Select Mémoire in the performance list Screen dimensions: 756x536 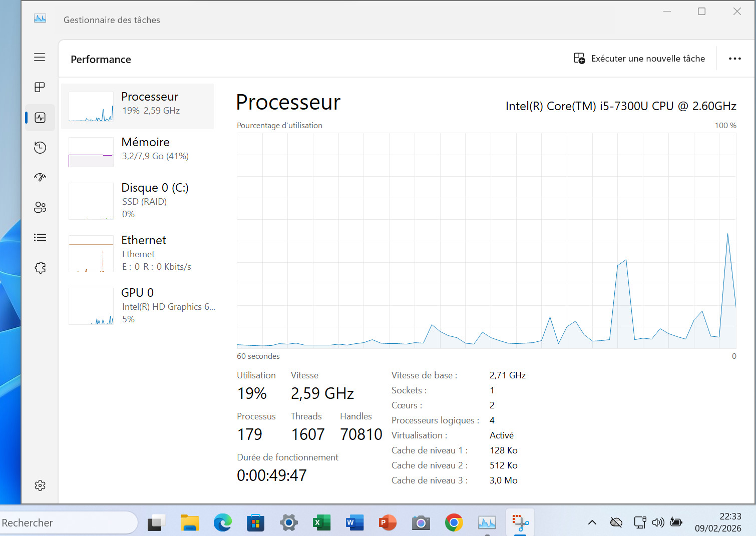137,152
